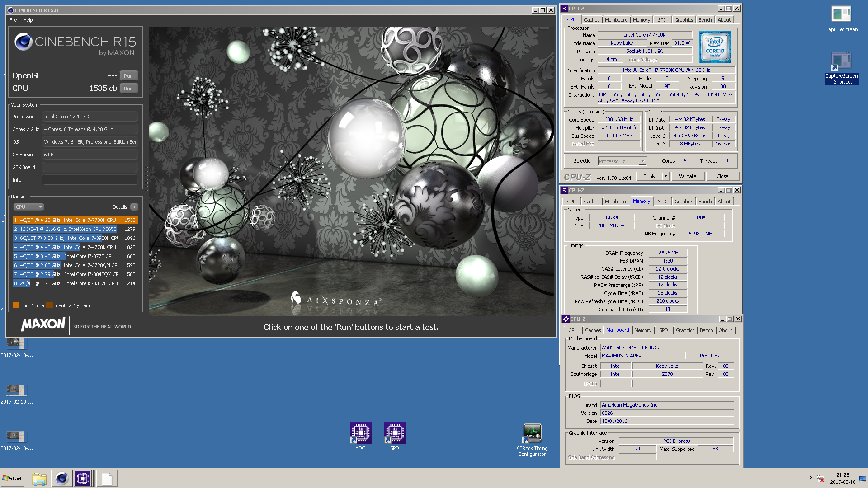868x488 pixels.
Task: Click the Close button in CPU-Z
Action: (x=722, y=176)
